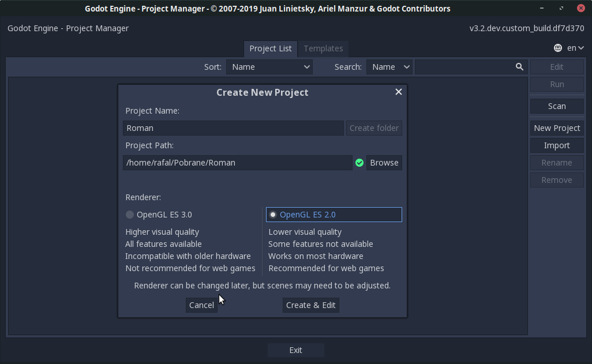The width and height of the screenshot is (592, 364).
Task: Focus the project search text field
Action: [471, 67]
